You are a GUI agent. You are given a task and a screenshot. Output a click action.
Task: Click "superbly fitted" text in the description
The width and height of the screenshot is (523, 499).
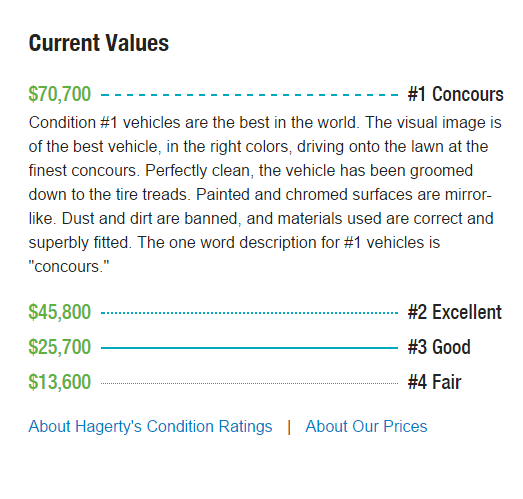(x=79, y=243)
